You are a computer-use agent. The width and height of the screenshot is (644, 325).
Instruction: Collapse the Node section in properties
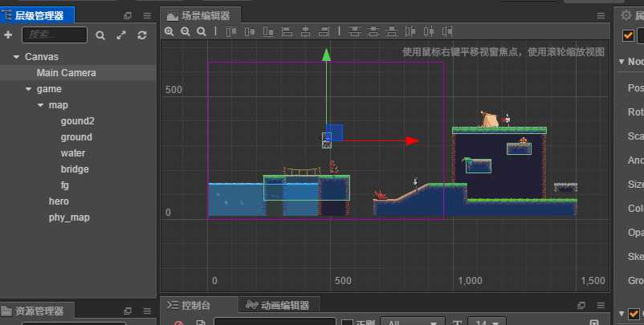click(622, 62)
